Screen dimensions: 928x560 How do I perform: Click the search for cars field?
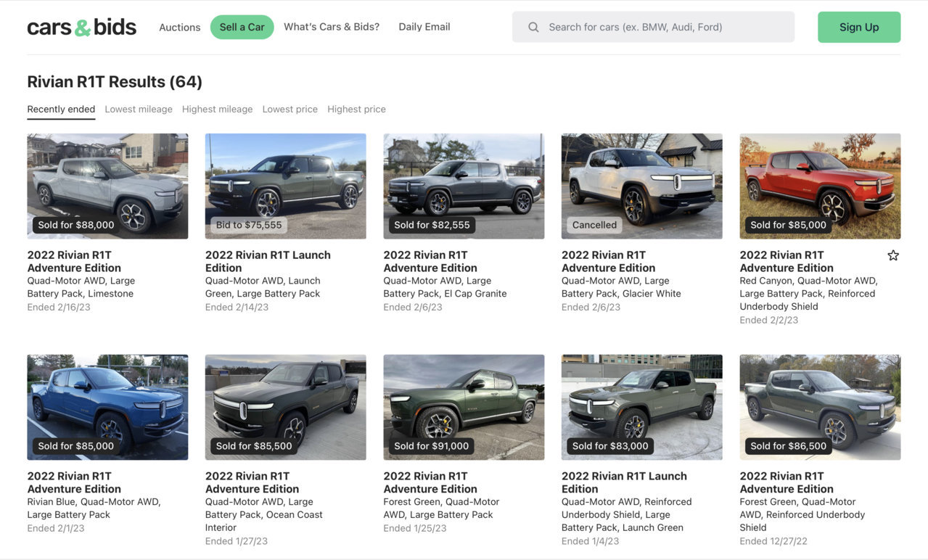[653, 27]
